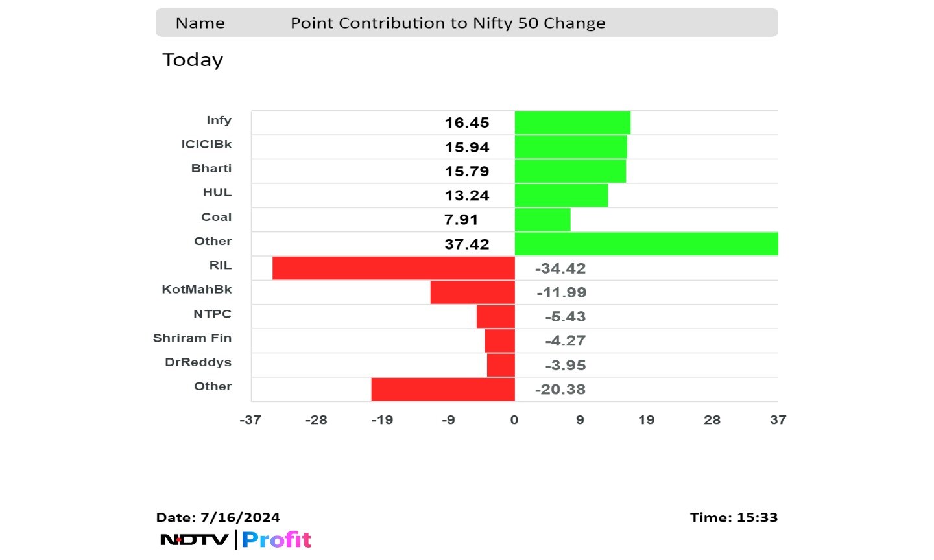934x560 pixels.
Task: Select the green Infy bar
Action: coord(572,122)
